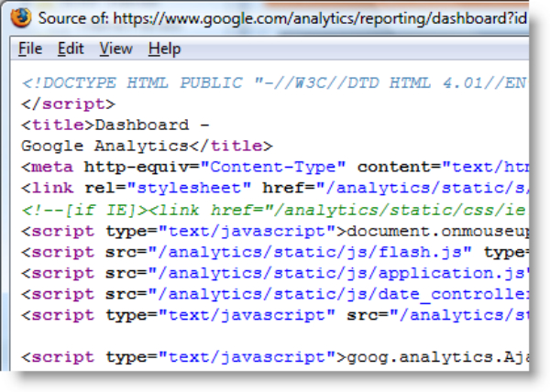Click the link rel="stylesheet" line
Viewport: 550px width, 392px height.
275,188
